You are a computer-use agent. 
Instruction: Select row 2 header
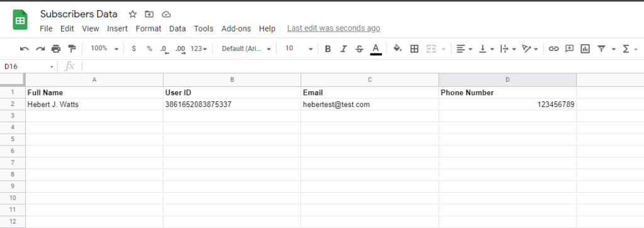pos(13,105)
